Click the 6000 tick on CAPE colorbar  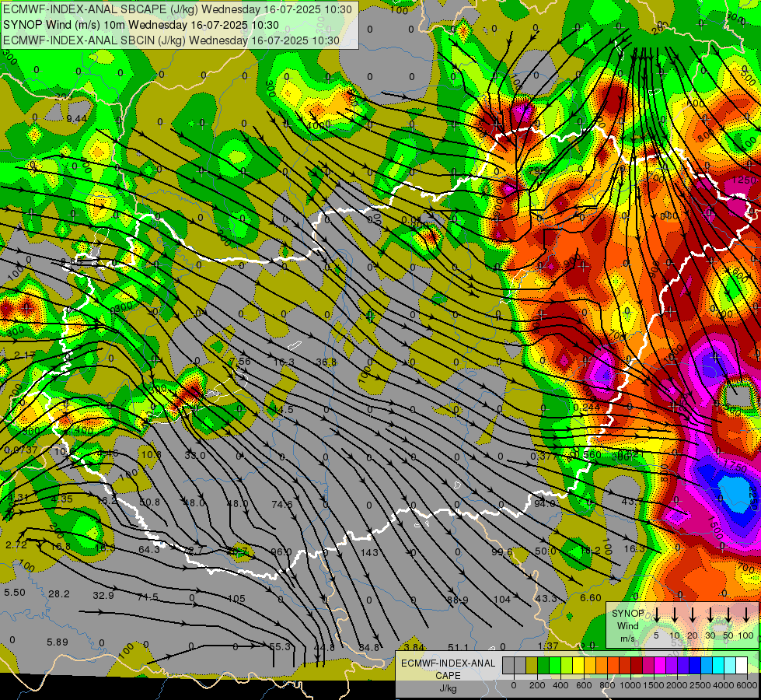pyautogui.click(x=748, y=685)
